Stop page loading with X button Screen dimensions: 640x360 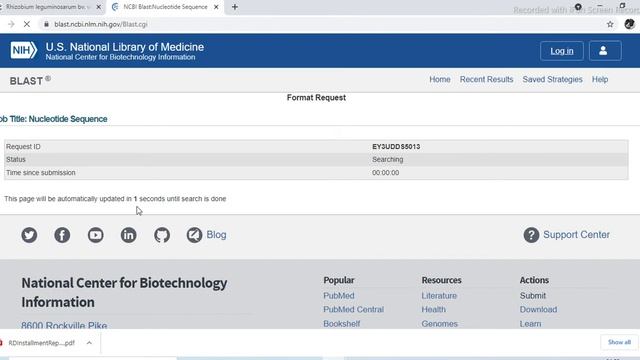tap(27, 24)
